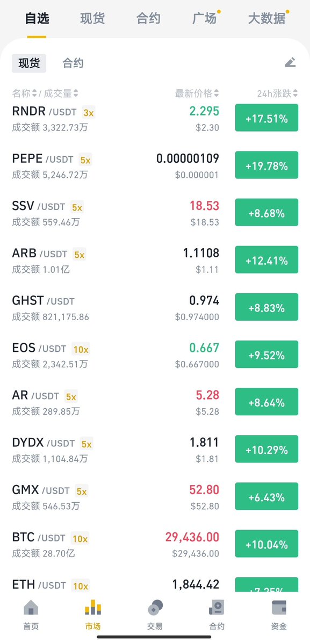Tap the edit pencil icon

(x=290, y=62)
